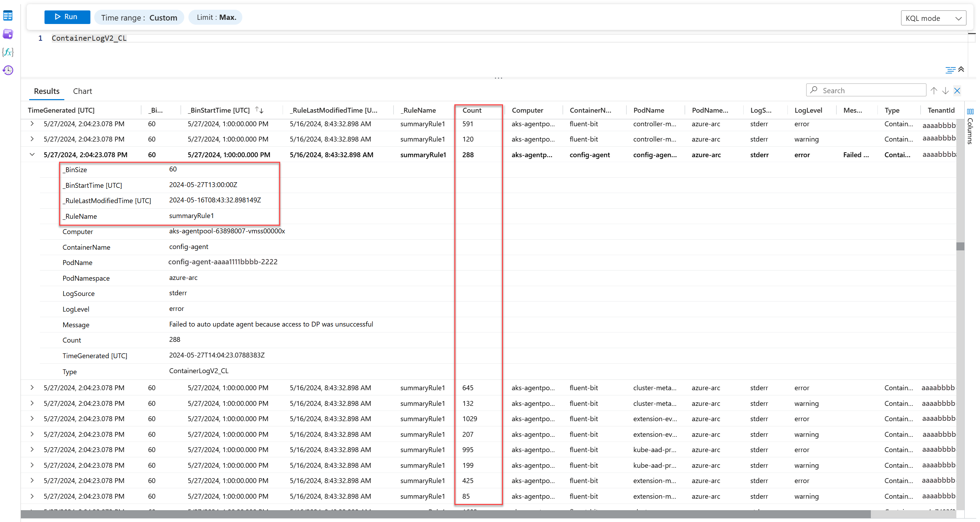Click the PodName column header

[x=649, y=110]
